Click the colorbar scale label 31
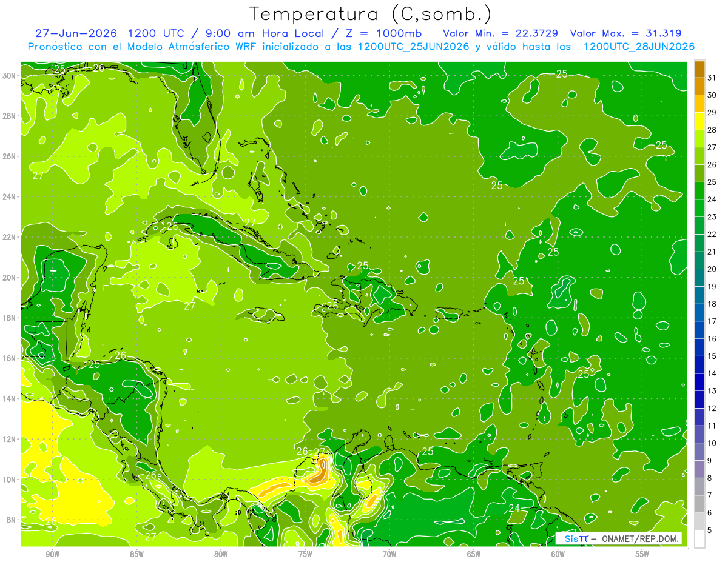Viewport: 728px width, 562px height. tap(712, 78)
